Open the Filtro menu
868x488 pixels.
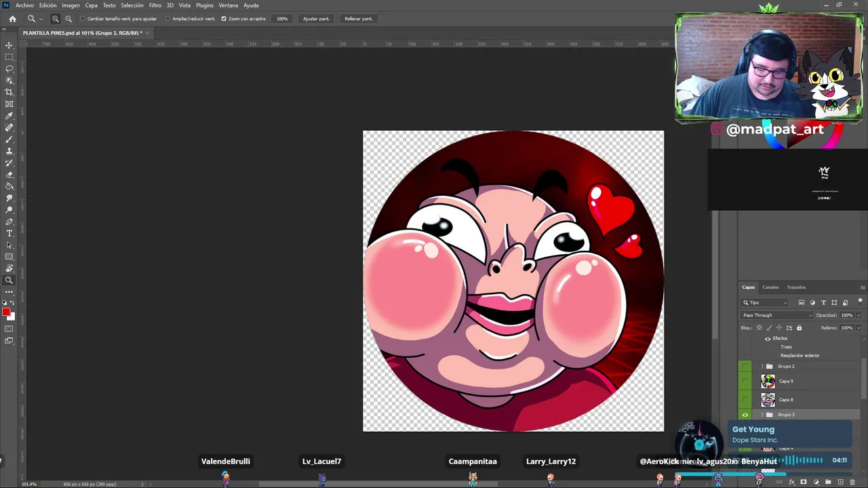click(155, 5)
